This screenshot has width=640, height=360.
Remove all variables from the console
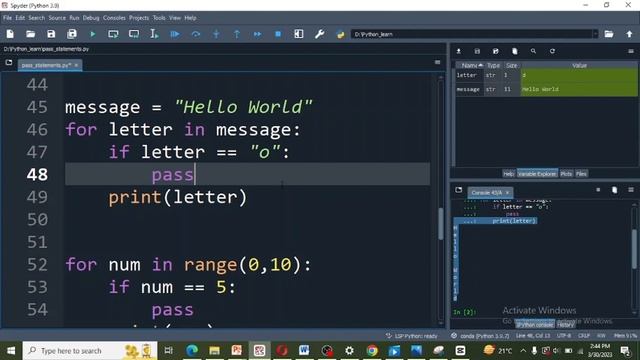[615, 190]
